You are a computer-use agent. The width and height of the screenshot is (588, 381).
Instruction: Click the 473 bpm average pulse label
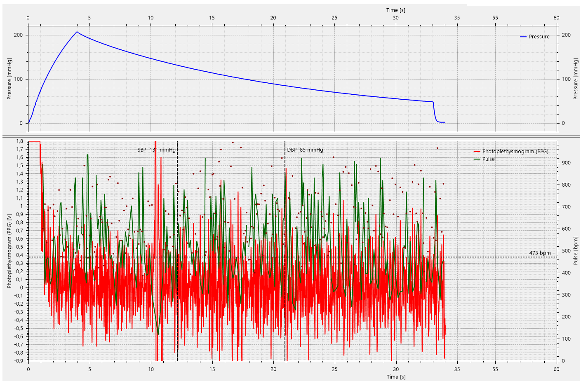(540, 253)
